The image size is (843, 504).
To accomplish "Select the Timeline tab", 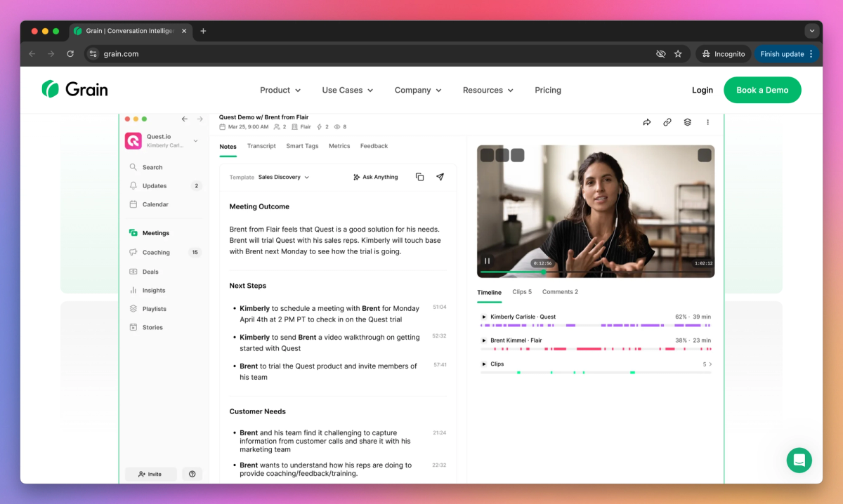I will tap(489, 292).
